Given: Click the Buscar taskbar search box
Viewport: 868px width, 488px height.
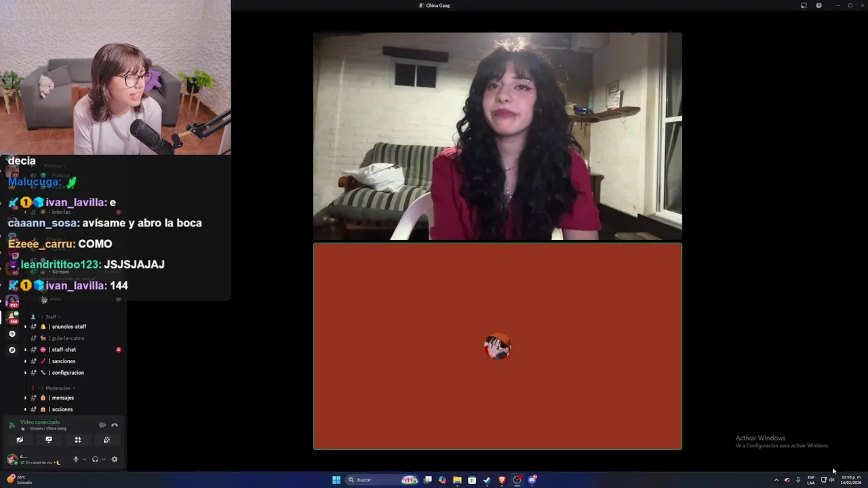Looking at the screenshot, I should (x=382, y=480).
